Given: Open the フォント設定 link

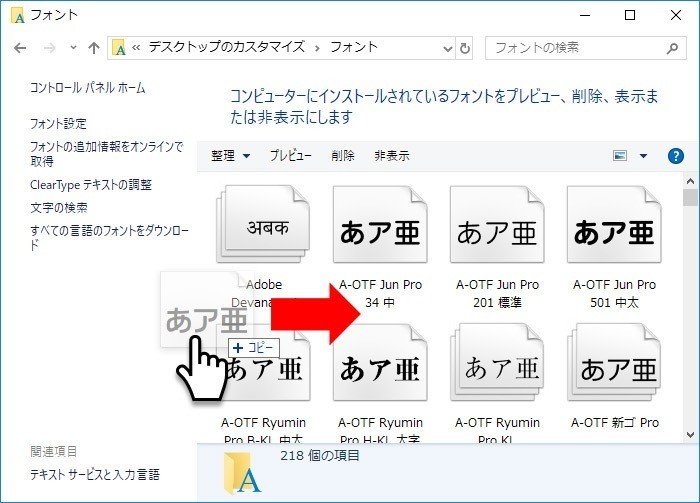Looking at the screenshot, I should pos(58,124).
